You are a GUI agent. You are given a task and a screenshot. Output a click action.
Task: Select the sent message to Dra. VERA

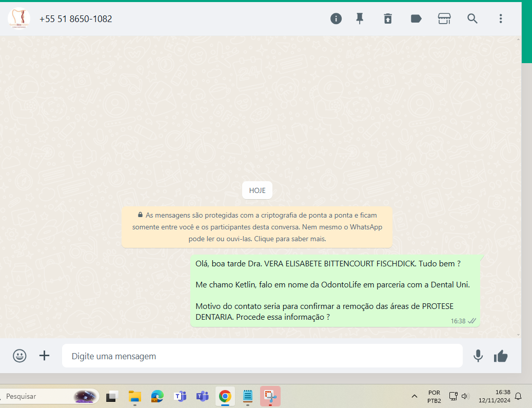335,290
